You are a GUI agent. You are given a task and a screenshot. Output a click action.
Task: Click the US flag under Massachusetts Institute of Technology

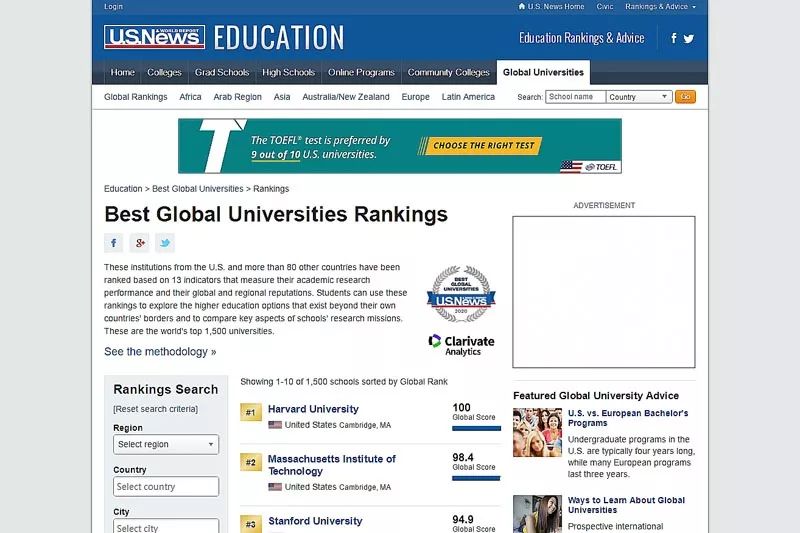point(275,487)
